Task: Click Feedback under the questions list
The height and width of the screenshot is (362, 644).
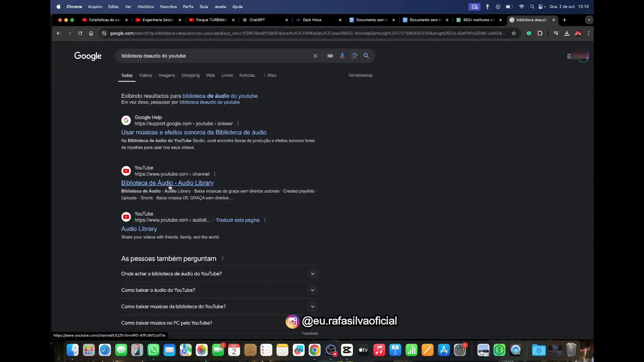Action: [310, 334]
